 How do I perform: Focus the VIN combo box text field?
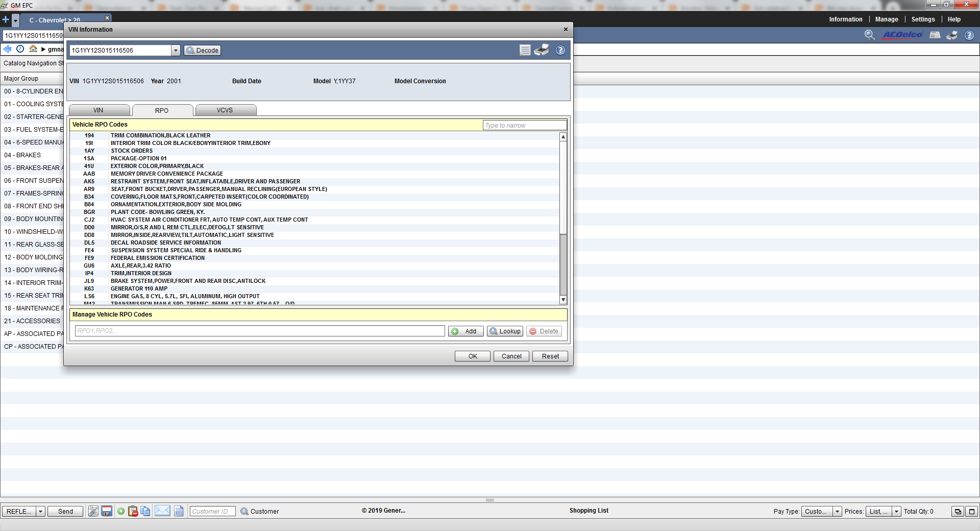pos(120,50)
